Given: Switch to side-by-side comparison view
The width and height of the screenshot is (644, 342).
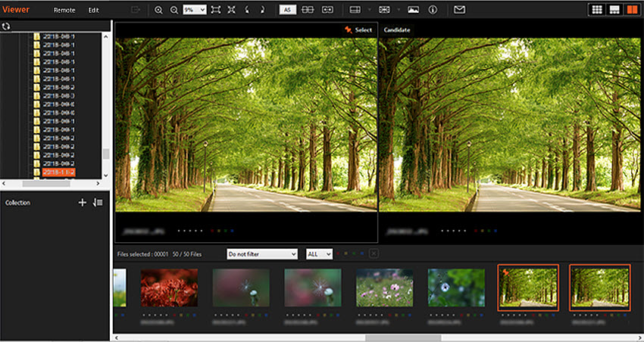Looking at the screenshot, I should coord(632,10).
